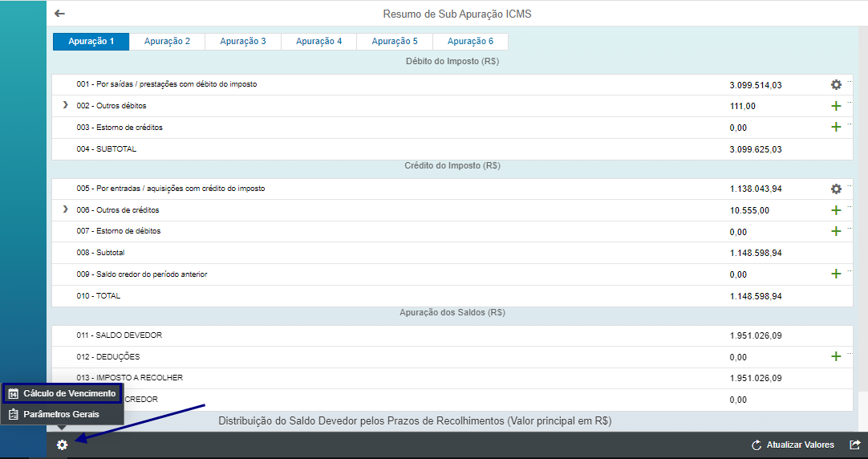The width and height of the screenshot is (868, 459).
Task: Switch to Apuração 4 tab
Action: [x=318, y=42]
